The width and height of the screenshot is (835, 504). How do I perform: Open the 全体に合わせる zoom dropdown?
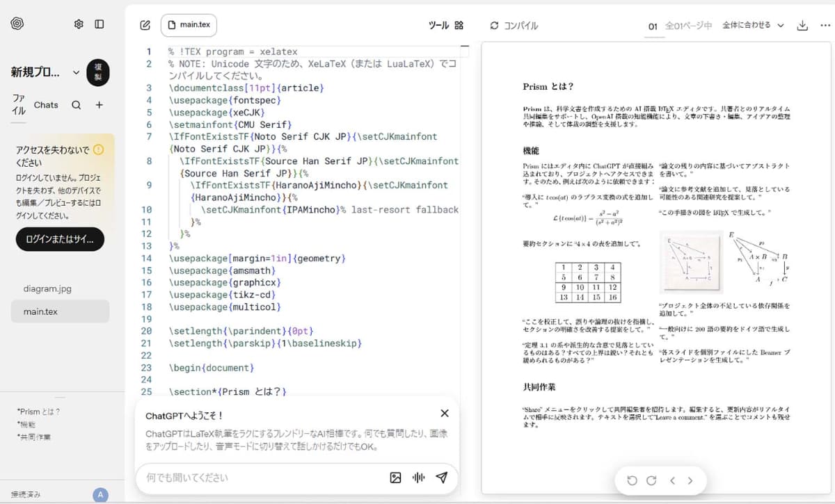coord(753,25)
